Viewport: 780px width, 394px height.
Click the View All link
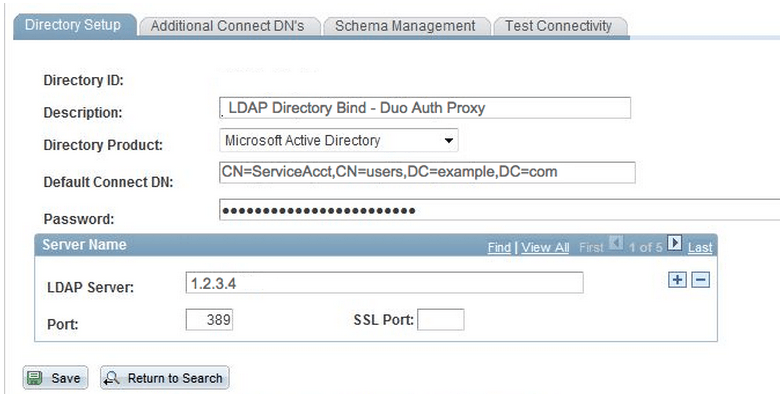point(545,247)
